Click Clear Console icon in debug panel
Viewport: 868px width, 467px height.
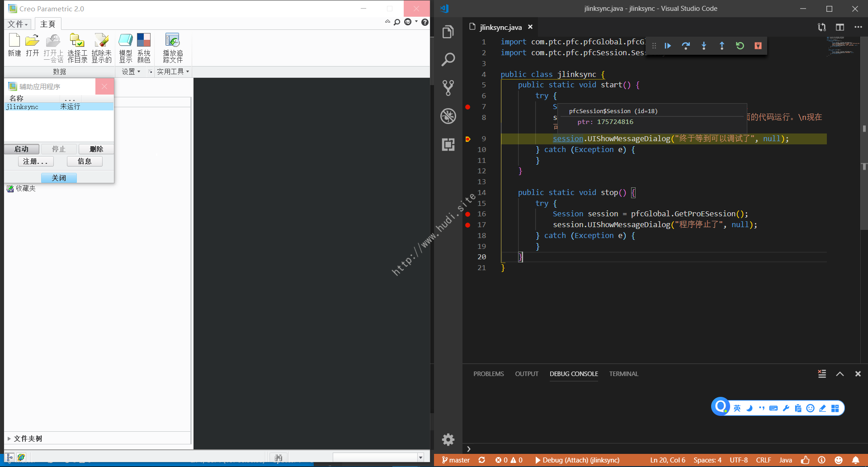(822, 374)
